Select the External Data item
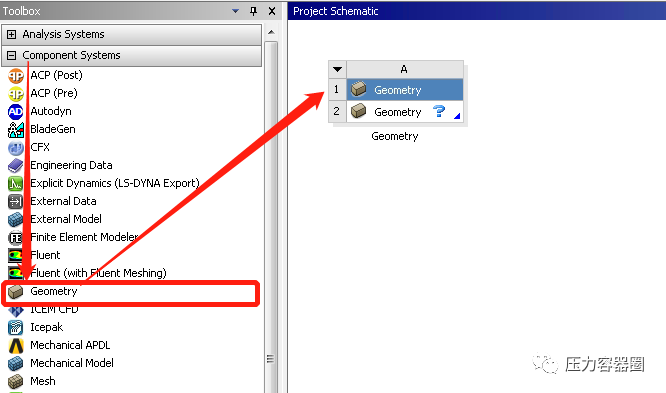Viewport: 666px width, 393px height. point(63,201)
